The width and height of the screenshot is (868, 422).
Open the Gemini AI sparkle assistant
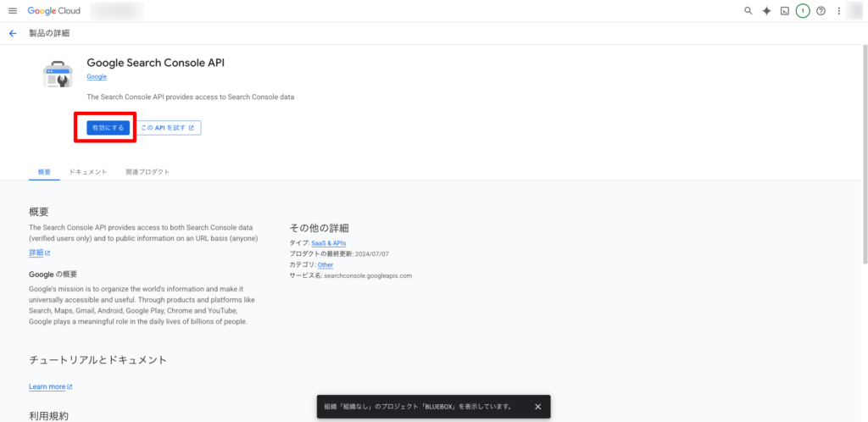(766, 11)
